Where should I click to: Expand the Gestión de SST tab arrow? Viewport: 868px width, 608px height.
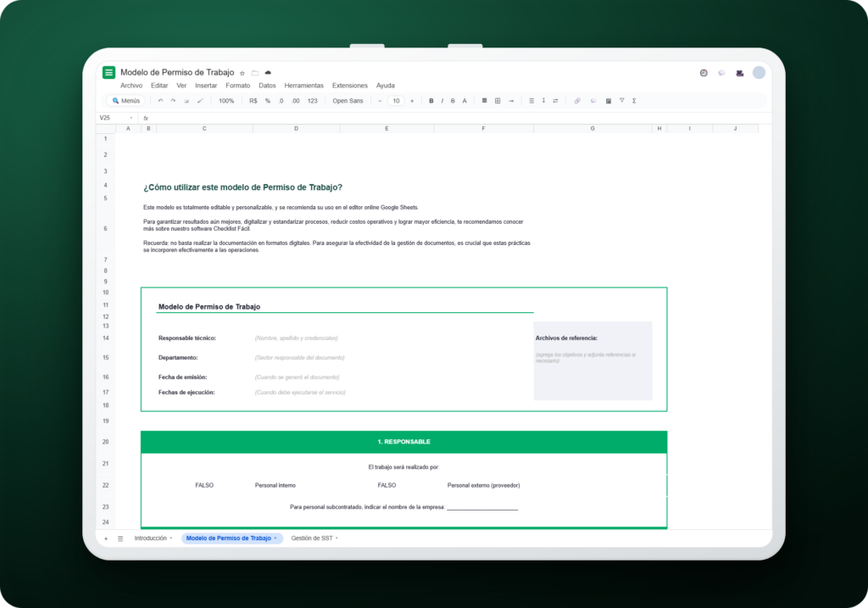pos(337,538)
